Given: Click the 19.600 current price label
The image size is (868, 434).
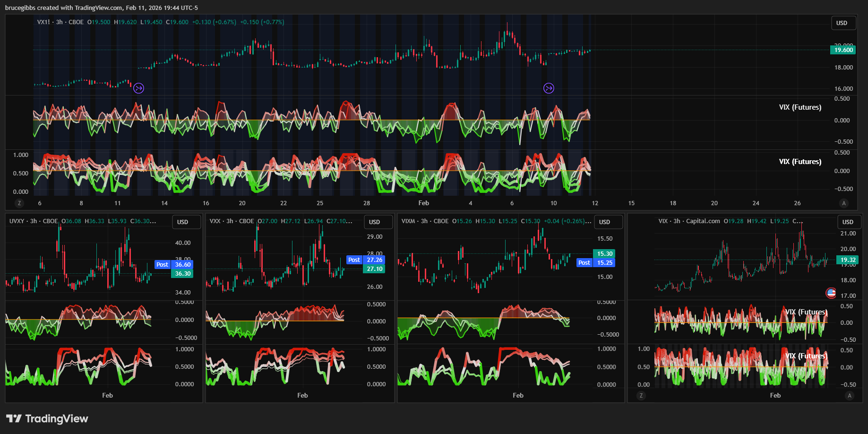Looking at the screenshot, I should point(843,50).
